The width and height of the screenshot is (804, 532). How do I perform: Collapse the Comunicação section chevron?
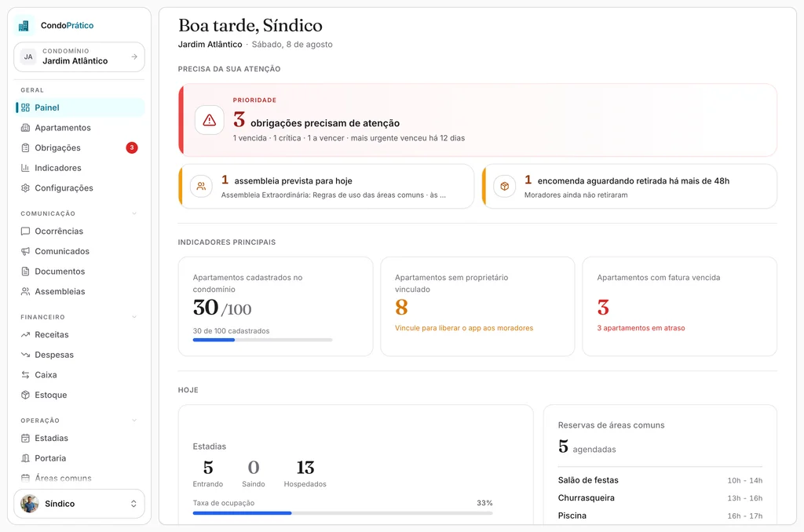(134, 213)
